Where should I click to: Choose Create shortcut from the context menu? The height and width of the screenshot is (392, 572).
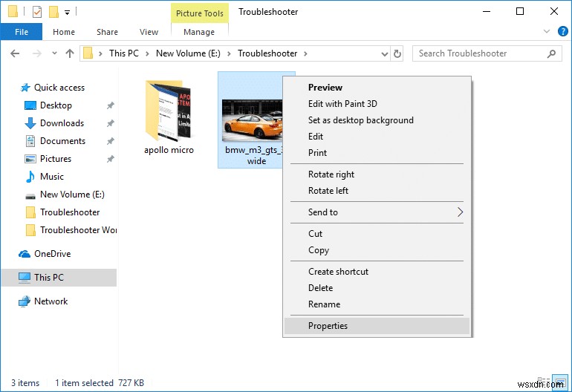(x=377, y=272)
